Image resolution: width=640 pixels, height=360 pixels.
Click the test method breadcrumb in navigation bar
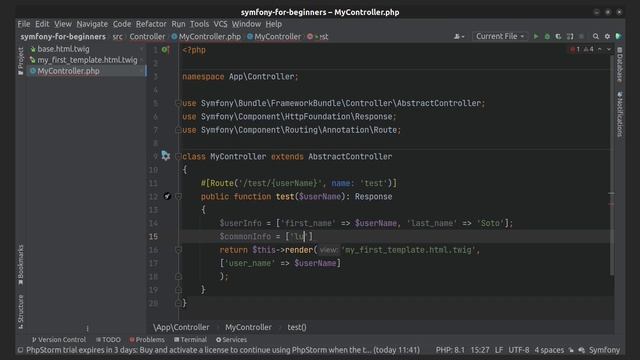[x=318, y=37]
